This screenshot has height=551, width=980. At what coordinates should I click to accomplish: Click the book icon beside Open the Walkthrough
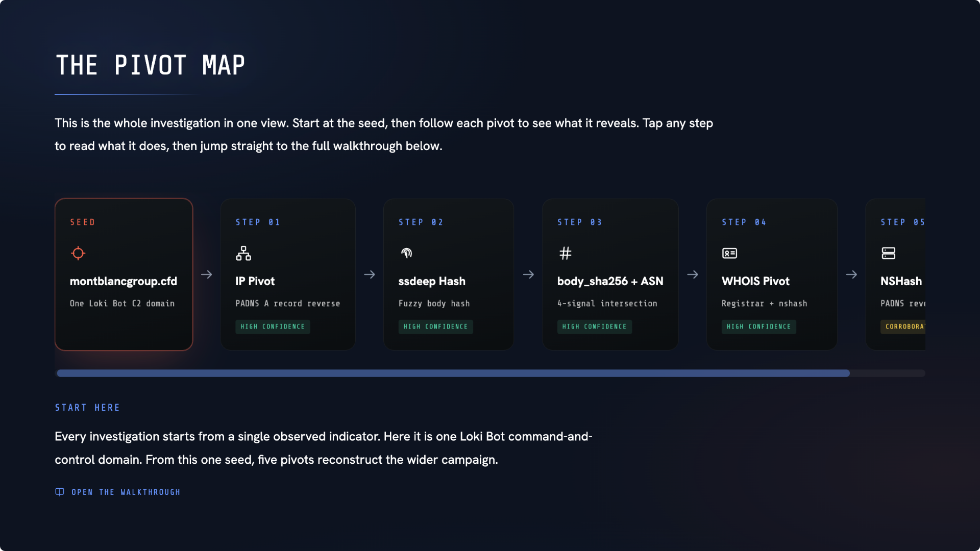pos(60,492)
